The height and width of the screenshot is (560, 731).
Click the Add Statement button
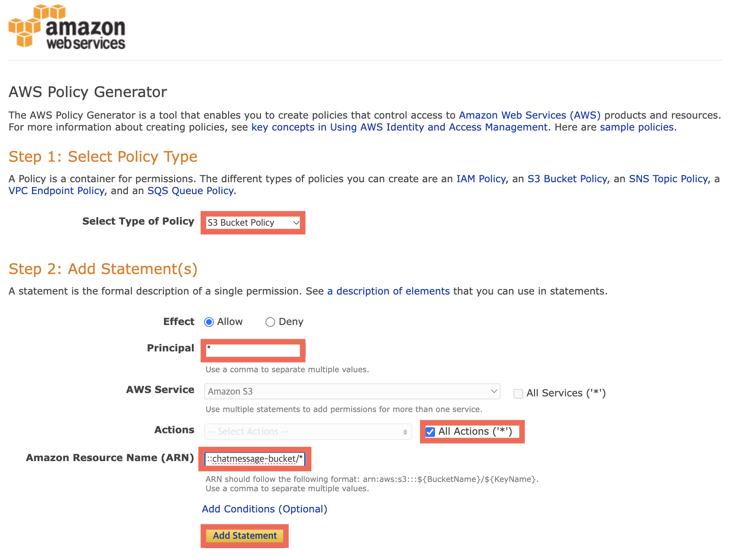pos(245,536)
